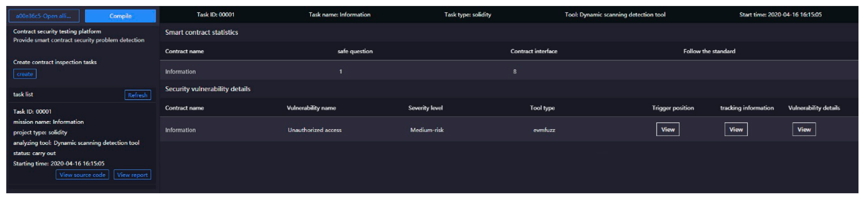The height and width of the screenshot is (199, 868).
Task: Click the Unauthorized access vulnerability name
Action: (314, 130)
